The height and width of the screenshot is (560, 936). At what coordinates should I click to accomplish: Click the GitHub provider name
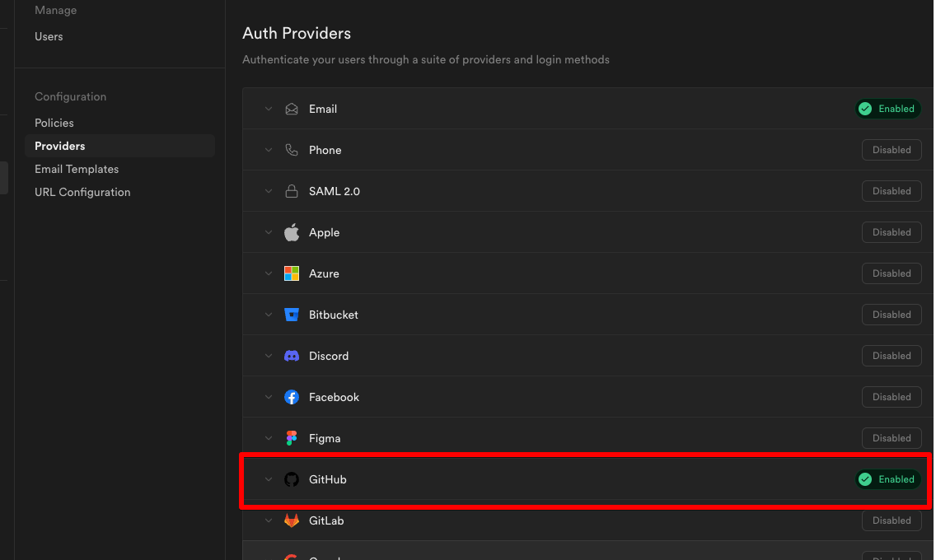click(x=328, y=479)
